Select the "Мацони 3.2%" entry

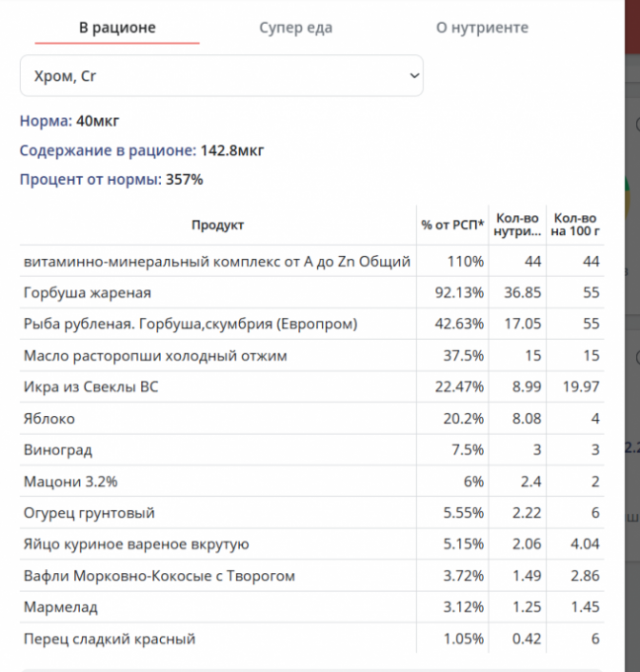(x=70, y=482)
